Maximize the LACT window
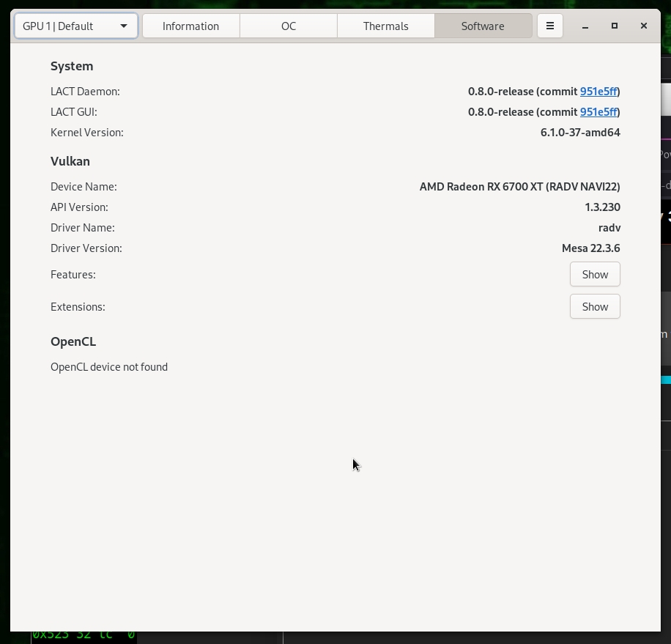The height and width of the screenshot is (644, 671). (615, 26)
